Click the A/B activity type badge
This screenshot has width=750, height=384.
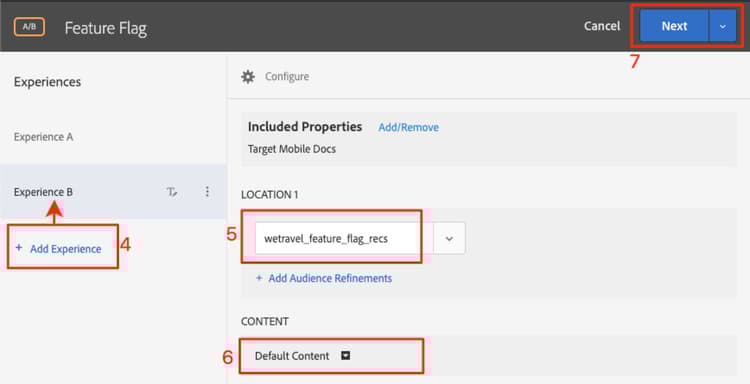pyautogui.click(x=30, y=27)
